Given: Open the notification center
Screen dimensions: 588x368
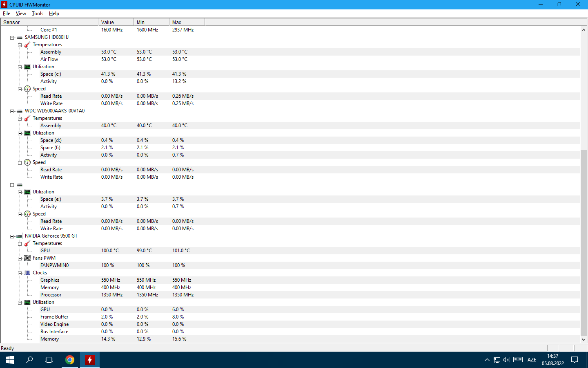Looking at the screenshot, I should (x=575, y=360).
